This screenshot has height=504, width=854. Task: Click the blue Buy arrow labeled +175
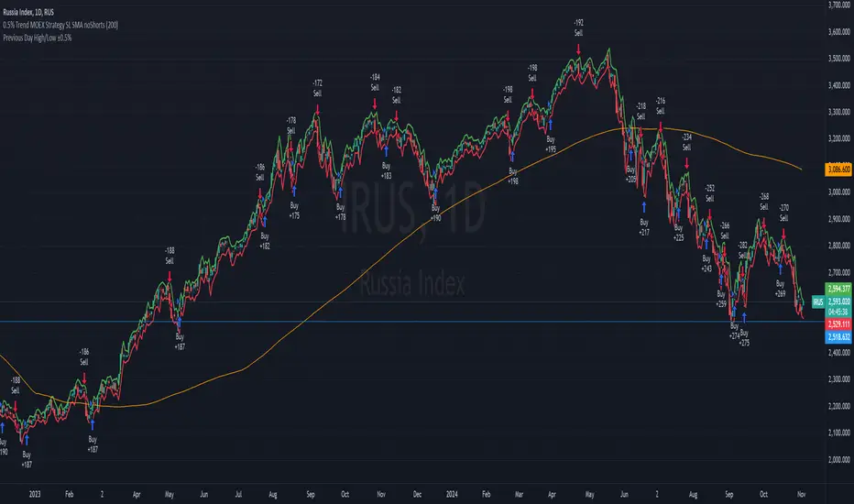tap(294, 192)
